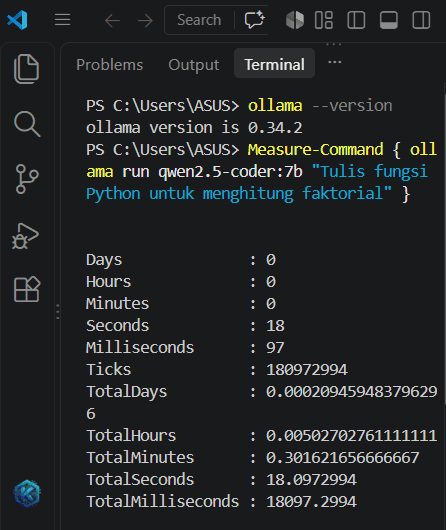Open the panel tabs overflow ellipsis
The height and width of the screenshot is (530, 446).
click(334, 62)
